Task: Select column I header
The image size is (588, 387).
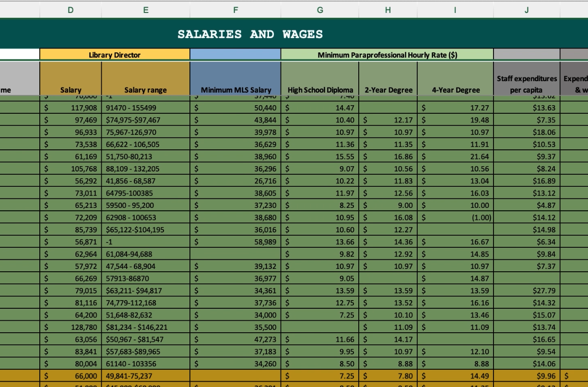Action: tap(455, 9)
